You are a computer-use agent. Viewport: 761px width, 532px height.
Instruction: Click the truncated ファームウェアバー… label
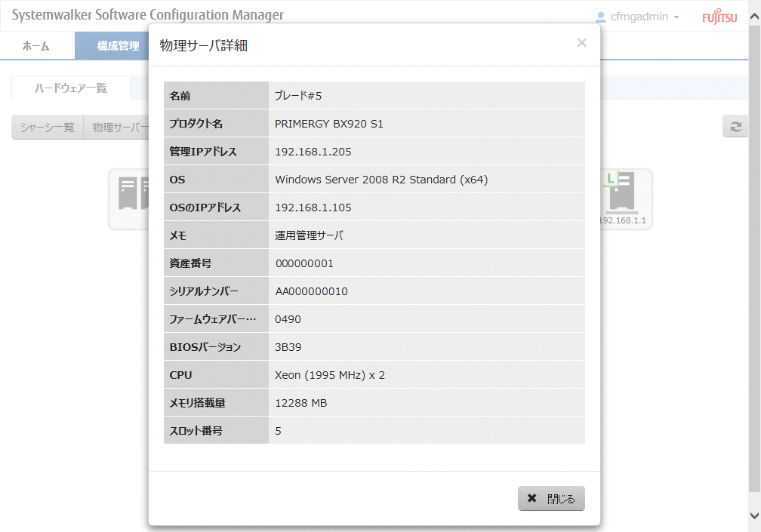coord(213,319)
